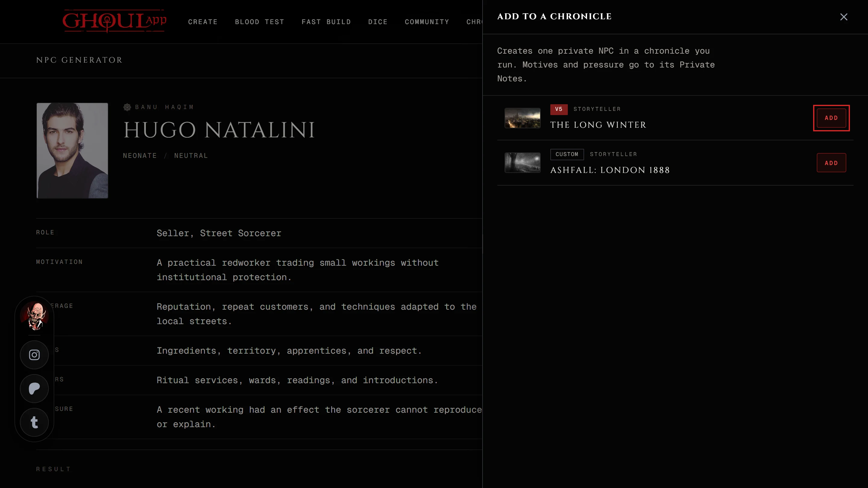Image resolution: width=868 pixels, height=488 pixels.
Task: Click the 'Seller, Street Sorcerer' role text
Action: [x=219, y=233]
